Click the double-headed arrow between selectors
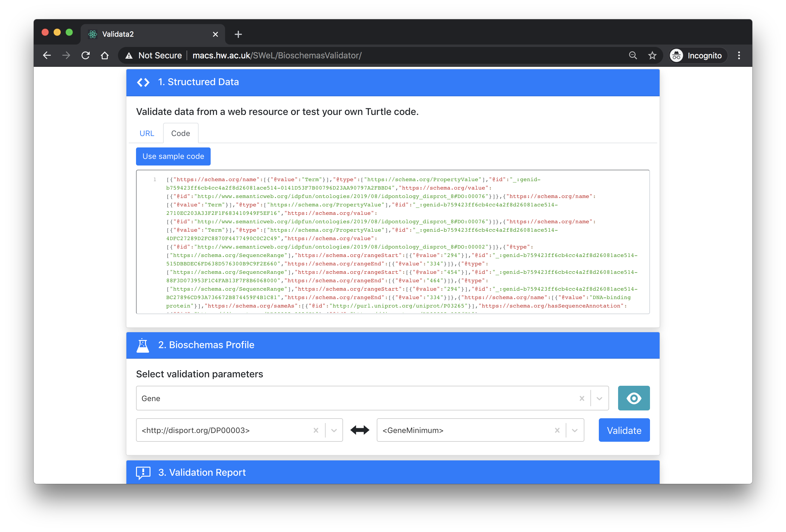 pyautogui.click(x=360, y=430)
